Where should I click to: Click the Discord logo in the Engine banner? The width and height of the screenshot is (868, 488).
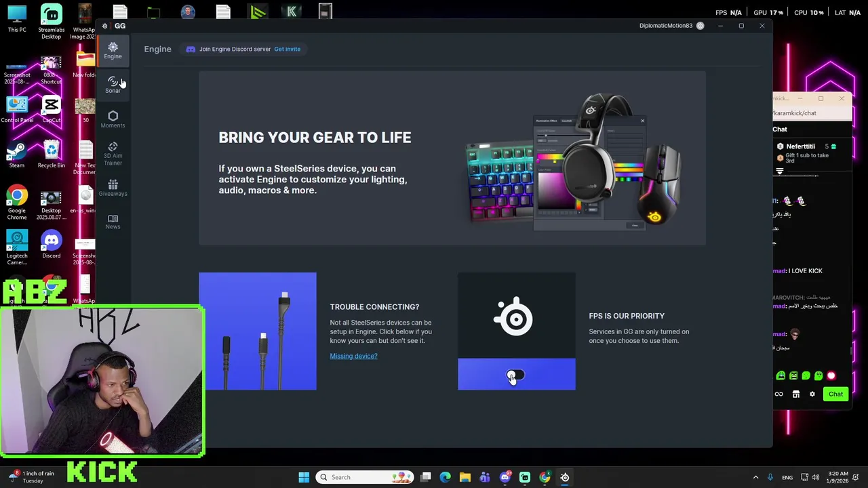point(191,49)
